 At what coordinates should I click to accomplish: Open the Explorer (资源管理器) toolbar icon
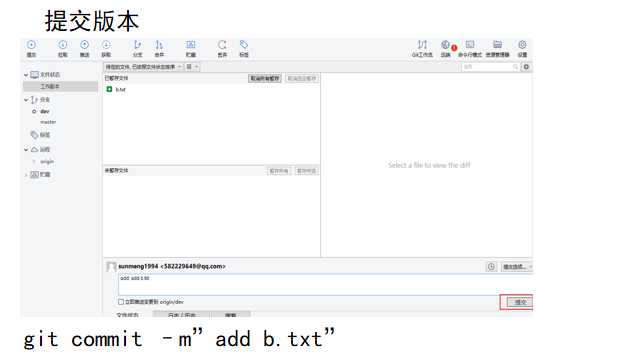coord(497,48)
